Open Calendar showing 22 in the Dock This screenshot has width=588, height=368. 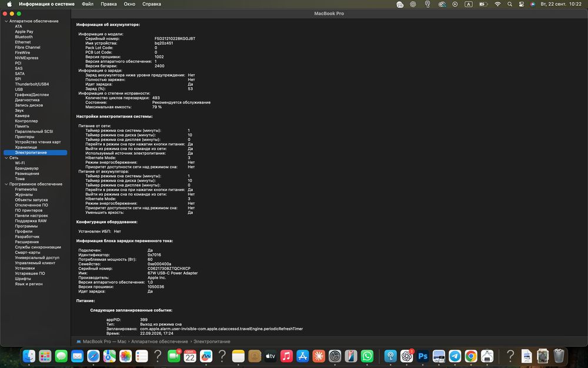pyautogui.click(x=190, y=356)
